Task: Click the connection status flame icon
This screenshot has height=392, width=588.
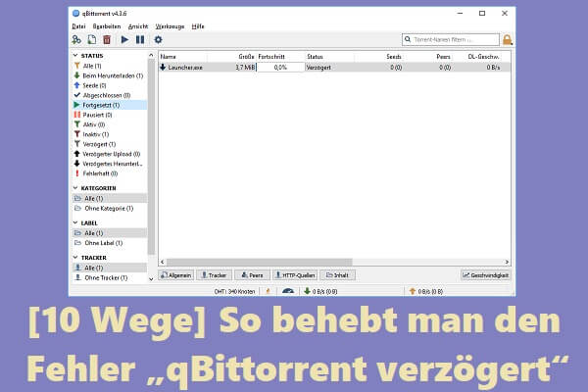Action: point(269,291)
